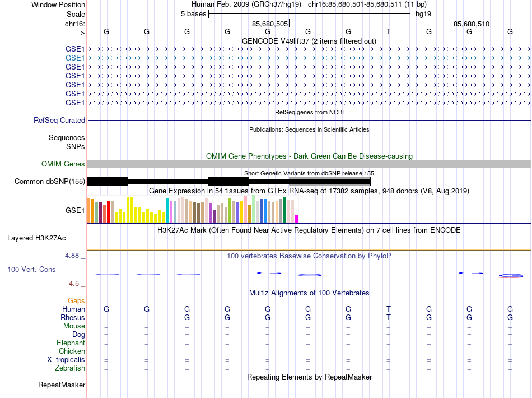Click the 85,680,510 position marker
Image resolution: width=532 pixels, height=398 pixels.
click(x=472, y=24)
